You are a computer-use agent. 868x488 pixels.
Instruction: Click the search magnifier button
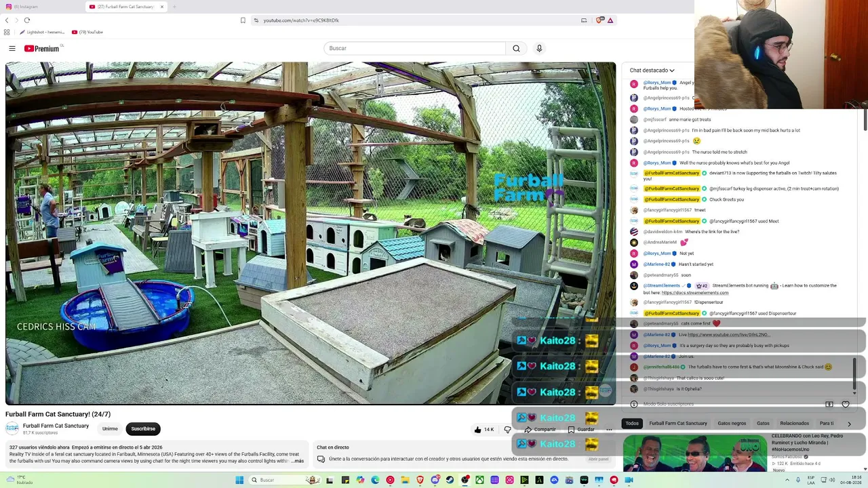point(516,48)
